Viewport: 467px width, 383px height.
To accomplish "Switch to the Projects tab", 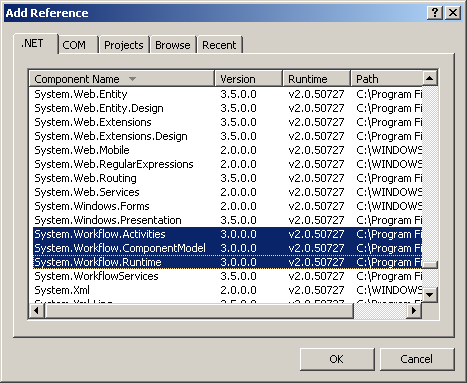I will coord(124,45).
